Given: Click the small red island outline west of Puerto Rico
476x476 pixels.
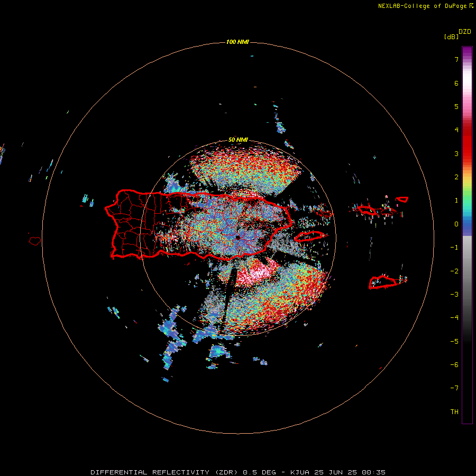Looking at the screenshot, I should 35,241.
